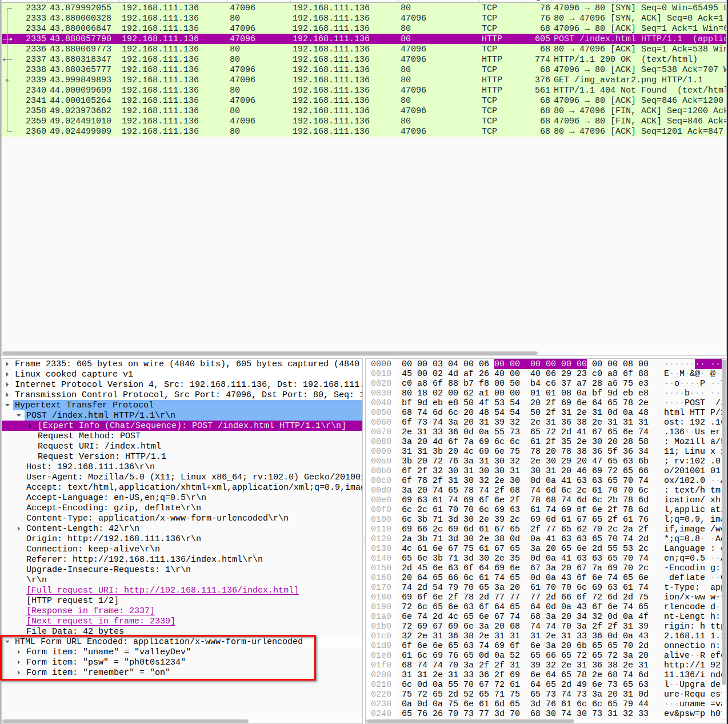Select the Request URI: /index.html field
The height and width of the screenshot is (724, 728).
(99, 446)
